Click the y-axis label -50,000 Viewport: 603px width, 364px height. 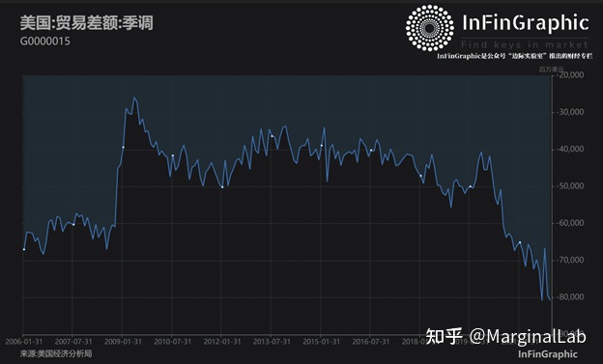click(x=570, y=186)
